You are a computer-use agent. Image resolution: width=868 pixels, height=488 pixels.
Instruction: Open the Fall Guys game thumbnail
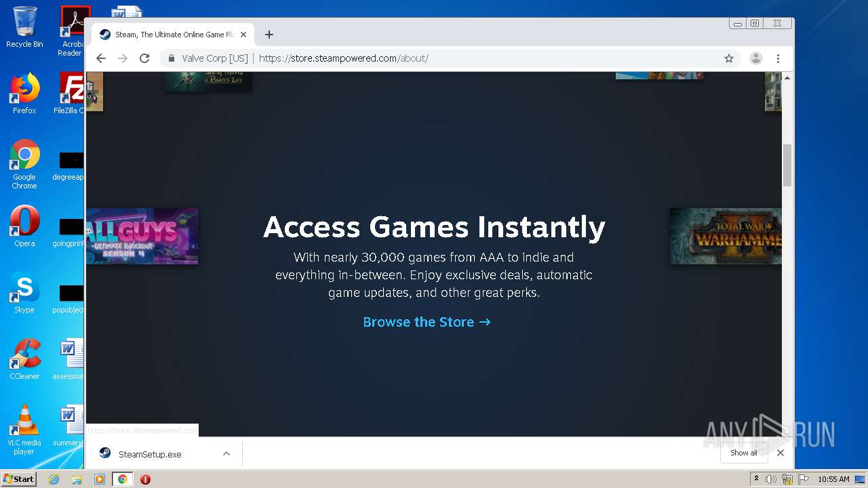[x=142, y=236]
